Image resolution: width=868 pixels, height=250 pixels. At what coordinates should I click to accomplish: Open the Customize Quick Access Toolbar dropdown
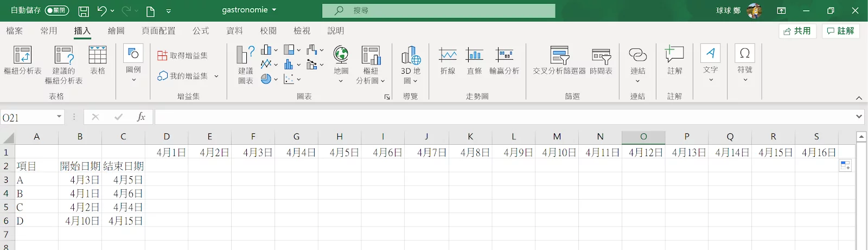tap(169, 11)
